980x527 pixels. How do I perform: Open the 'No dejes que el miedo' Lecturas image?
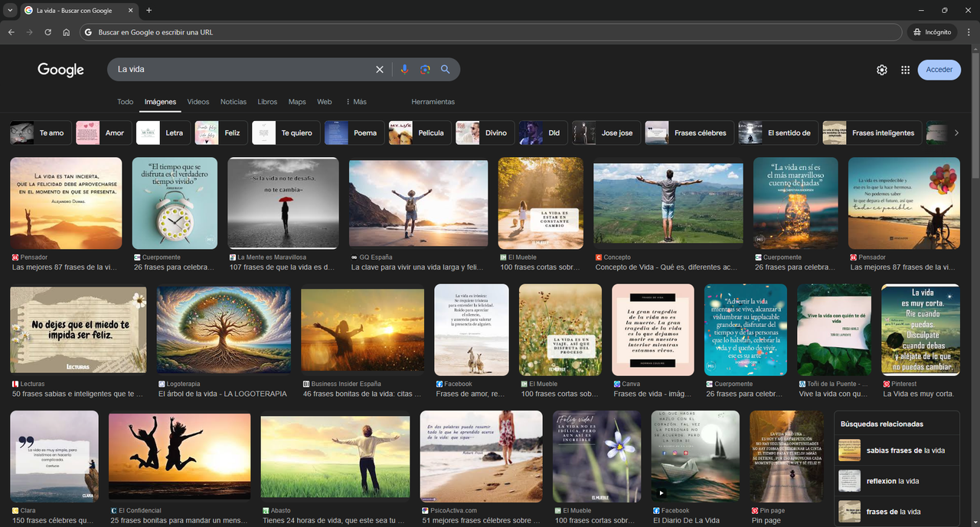point(78,330)
